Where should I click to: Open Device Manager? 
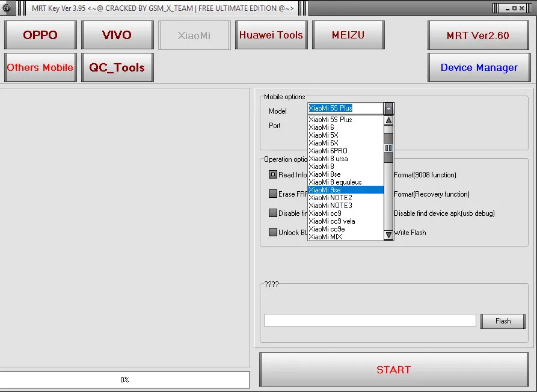[x=479, y=67]
